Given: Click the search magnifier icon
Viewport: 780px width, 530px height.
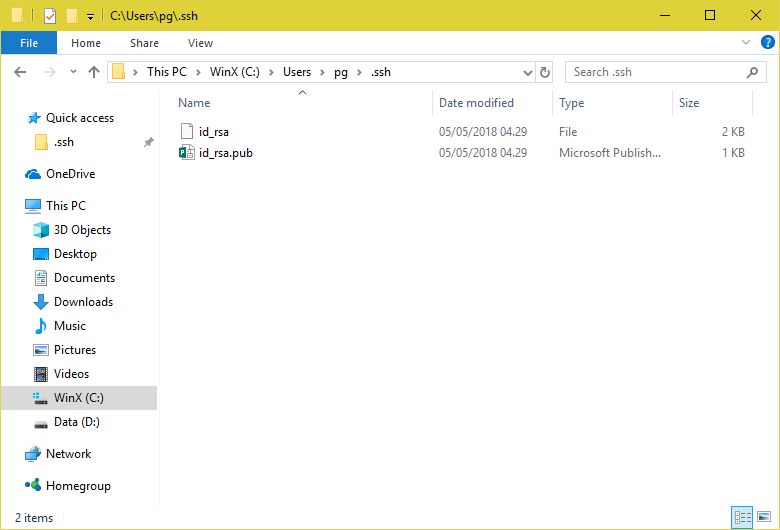Looking at the screenshot, I should pos(752,72).
